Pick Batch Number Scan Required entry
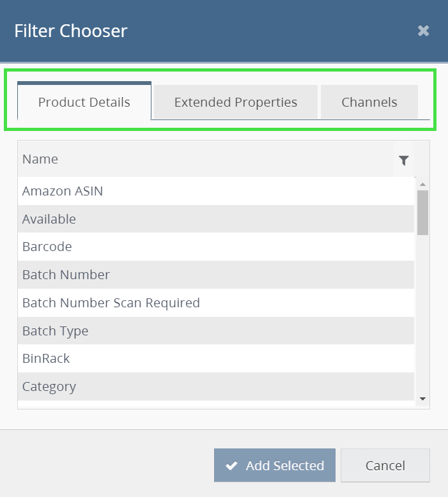 pos(215,303)
